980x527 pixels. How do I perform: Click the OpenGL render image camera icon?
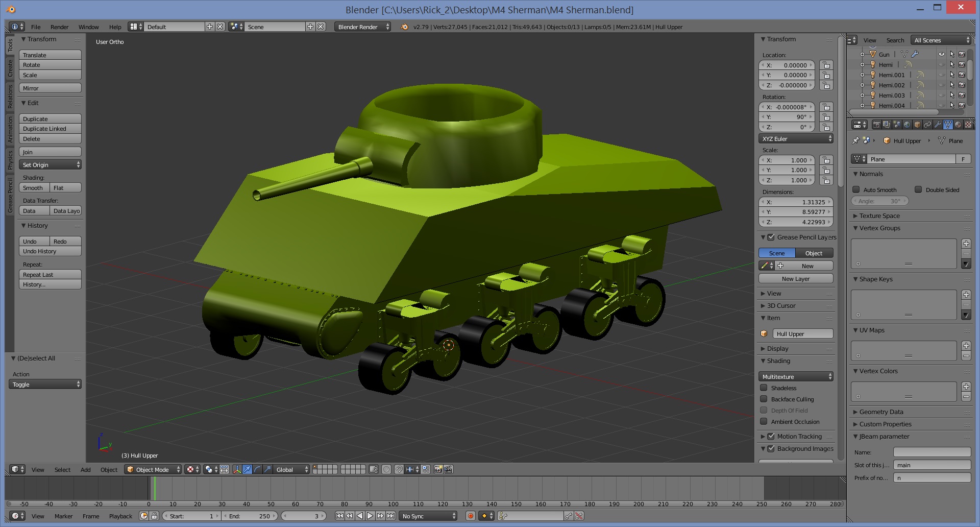(438, 469)
